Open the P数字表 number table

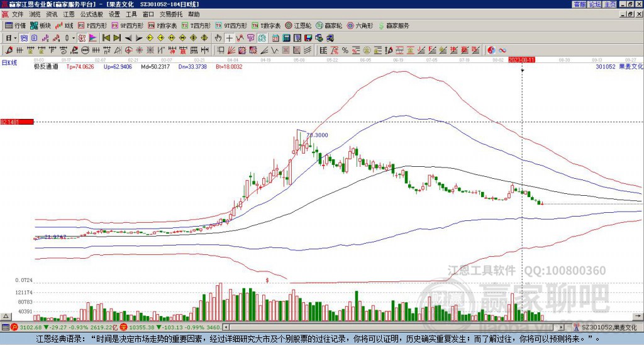pos(162,25)
